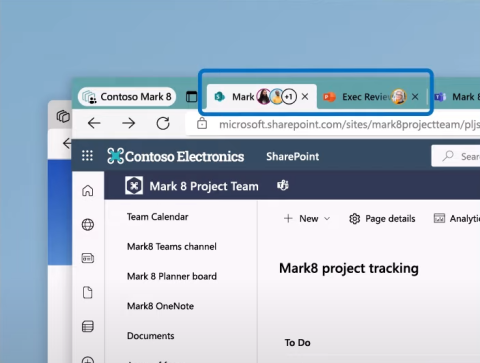The image size is (480, 363).
Task: Click the browser forward arrow
Action: click(x=128, y=123)
